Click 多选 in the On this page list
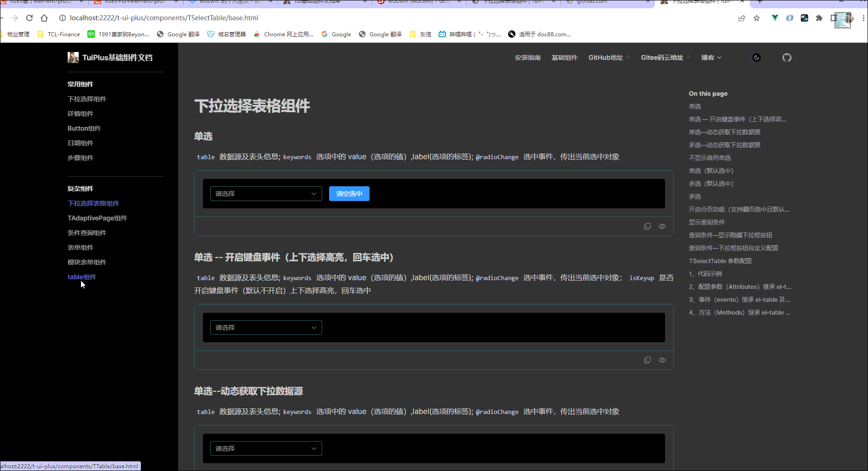The height and width of the screenshot is (471, 868). point(694,196)
